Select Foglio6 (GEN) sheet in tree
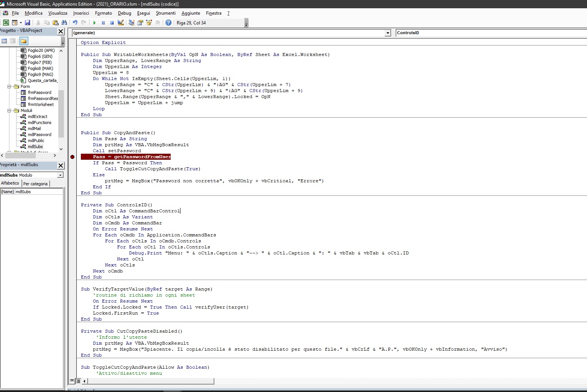This screenshot has width=587, height=392. [40, 56]
